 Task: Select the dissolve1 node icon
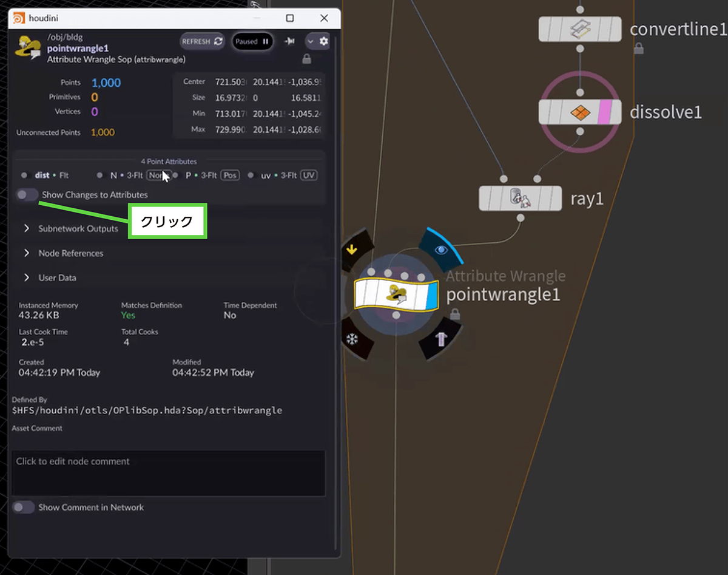tap(580, 112)
